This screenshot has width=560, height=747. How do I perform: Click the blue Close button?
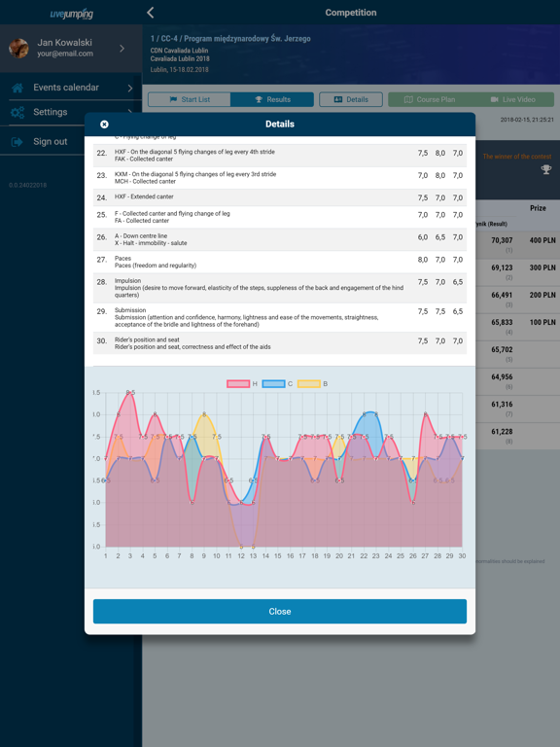(x=280, y=611)
